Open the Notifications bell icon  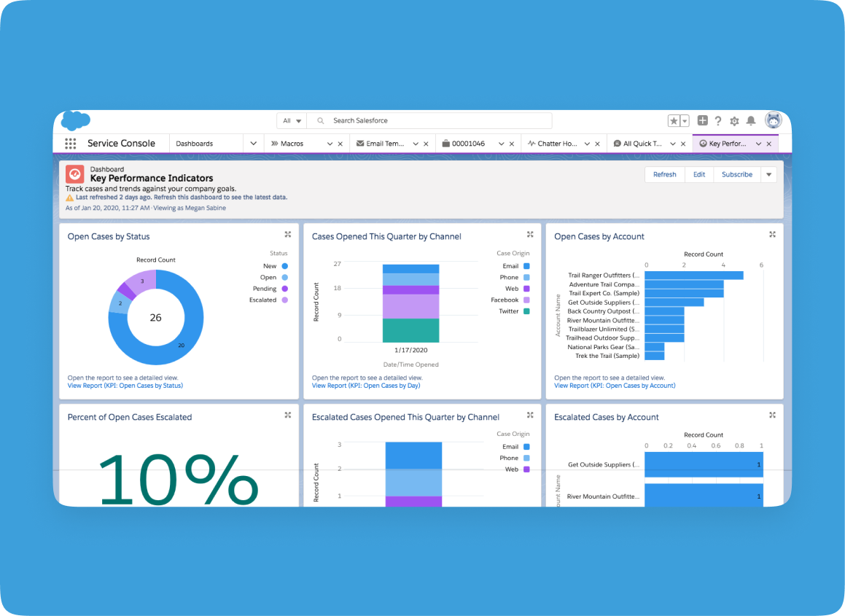[x=750, y=121]
